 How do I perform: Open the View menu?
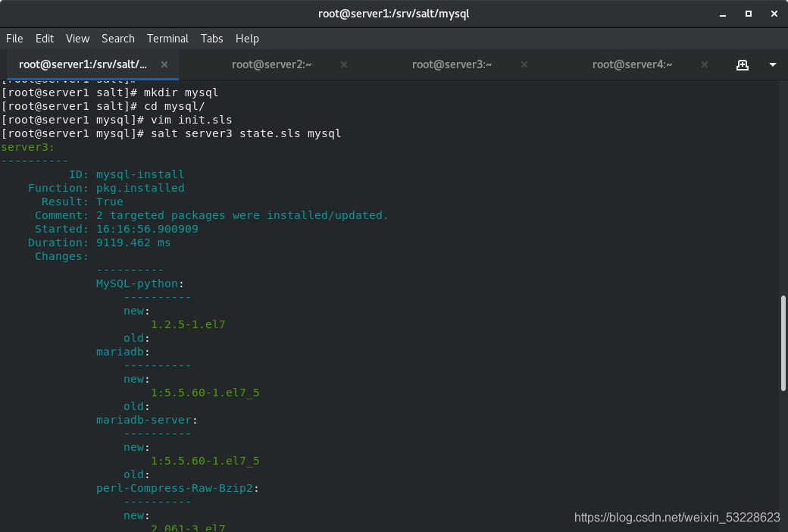coord(77,39)
